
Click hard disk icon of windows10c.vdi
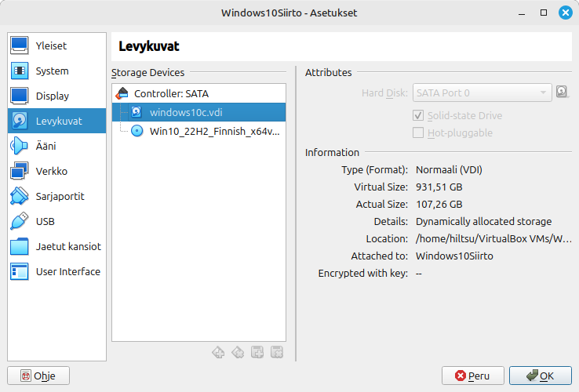(x=137, y=112)
